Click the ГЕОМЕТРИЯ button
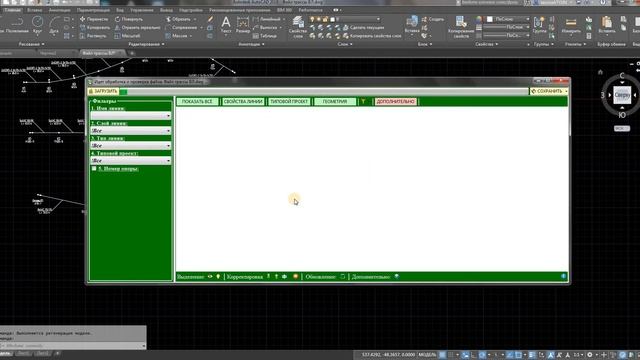The width and height of the screenshot is (640, 360). pos(335,102)
